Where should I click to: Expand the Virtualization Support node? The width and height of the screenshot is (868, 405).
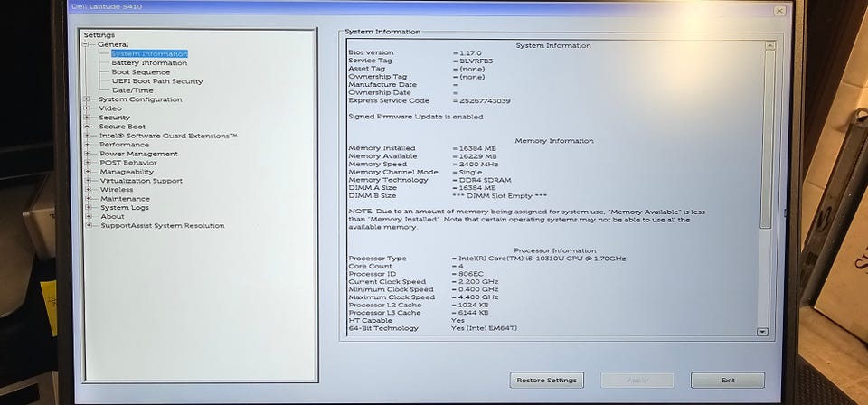coord(88,181)
